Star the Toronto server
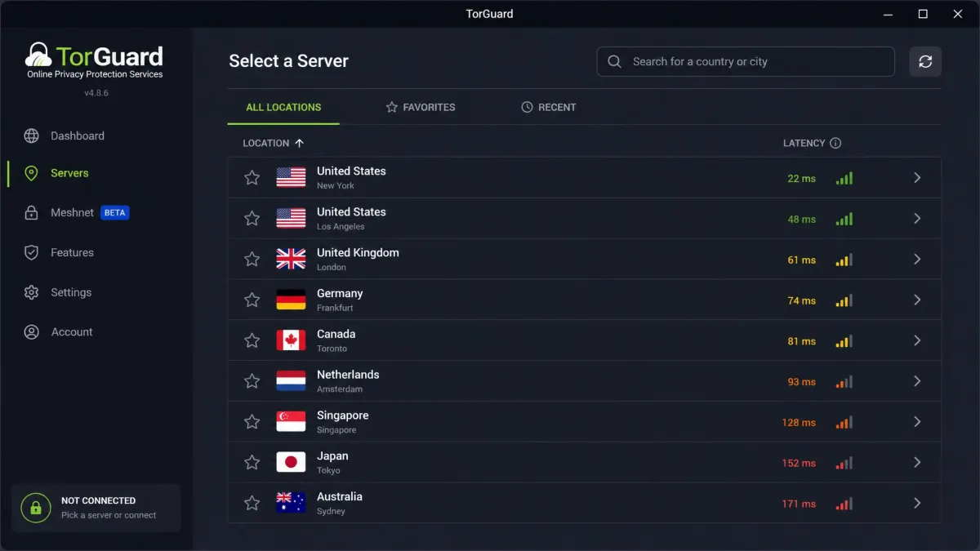This screenshot has height=551, width=980. [252, 340]
